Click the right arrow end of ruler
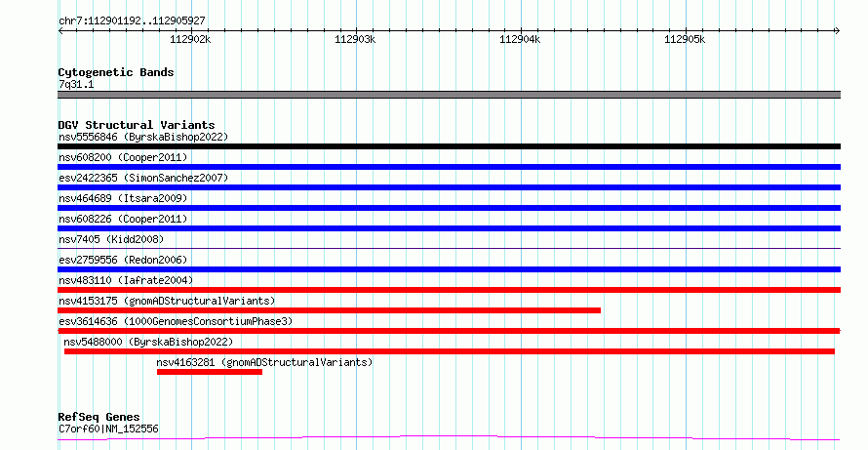Screen dimensions: 868x450 tap(838, 31)
